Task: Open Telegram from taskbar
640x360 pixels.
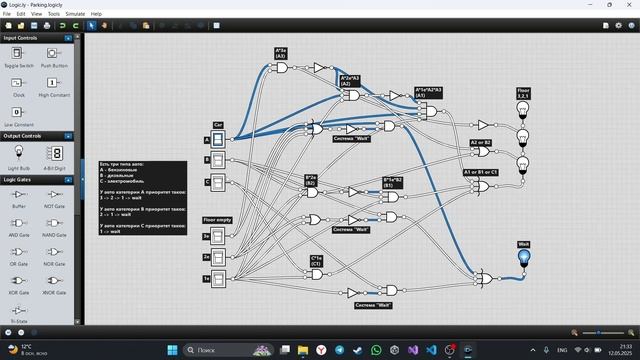Action: click(x=339, y=350)
